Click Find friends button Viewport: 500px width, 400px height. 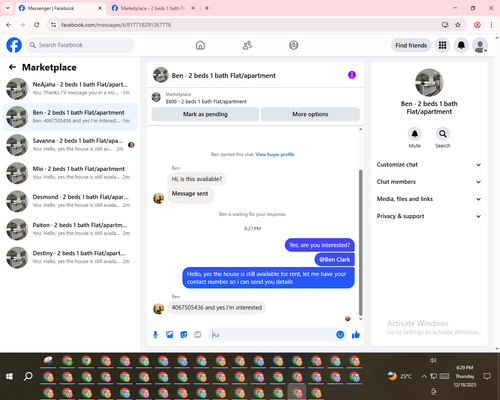tap(411, 45)
